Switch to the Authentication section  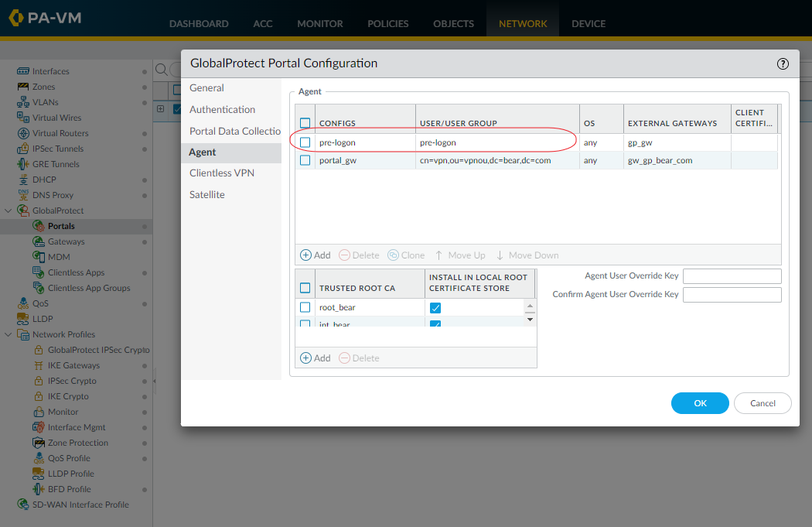pyautogui.click(x=222, y=110)
